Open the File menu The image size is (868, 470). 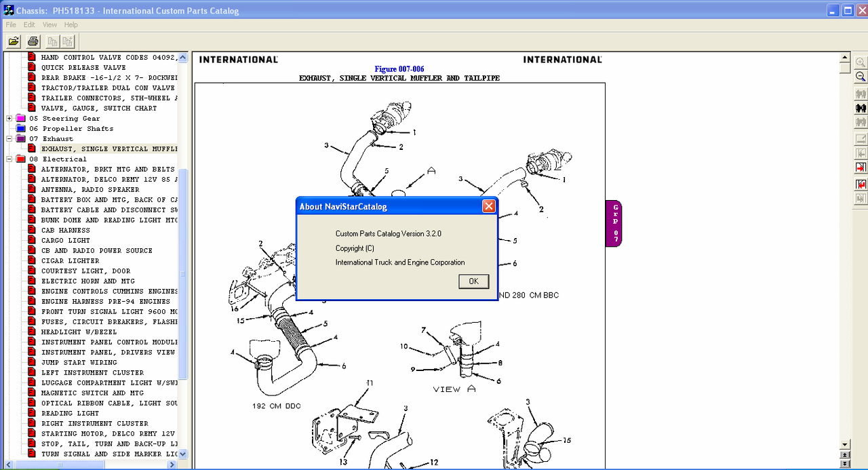pyautogui.click(x=11, y=24)
